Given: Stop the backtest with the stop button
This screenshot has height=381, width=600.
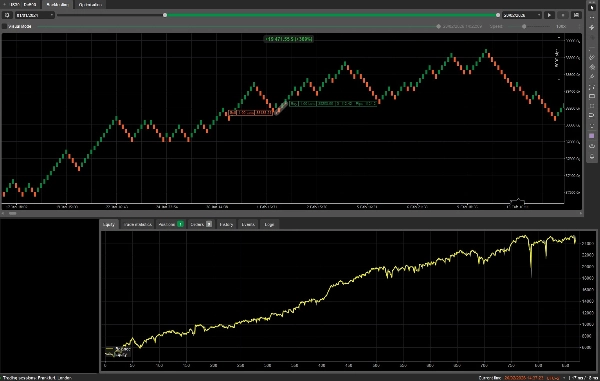Looking at the screenshot, I should (x=563, y=15).
